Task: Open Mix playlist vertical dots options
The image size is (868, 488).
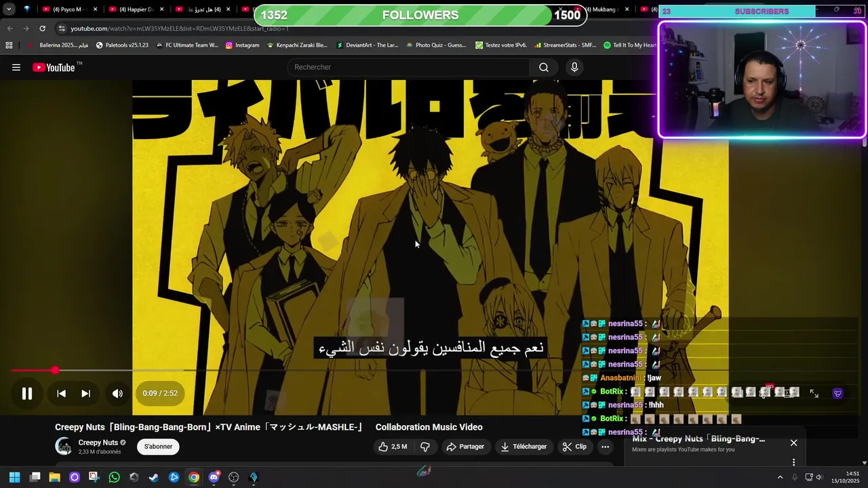Action: tap(793, 462)
